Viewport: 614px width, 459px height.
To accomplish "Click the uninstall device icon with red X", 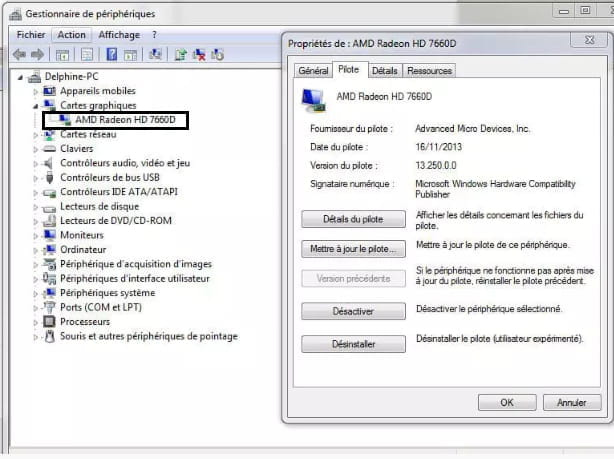I will (199, 54).
